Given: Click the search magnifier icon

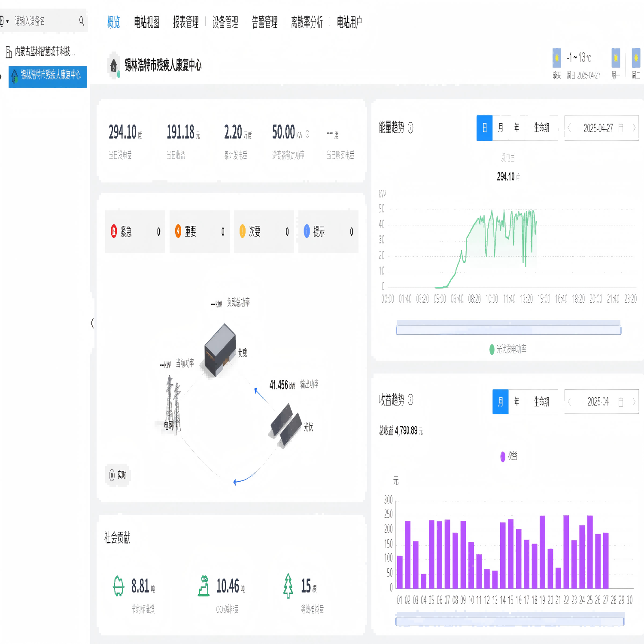Looking at the screenshot, I should click(x=82, y=21).
